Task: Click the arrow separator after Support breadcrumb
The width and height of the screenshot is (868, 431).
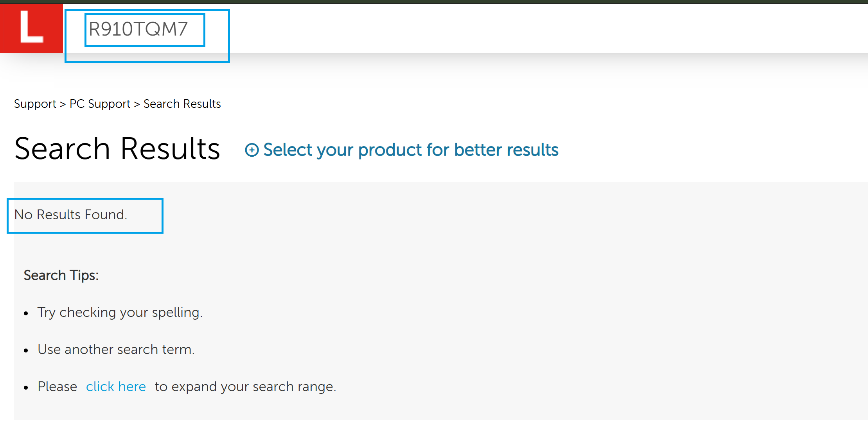Action: click(63, 104)
